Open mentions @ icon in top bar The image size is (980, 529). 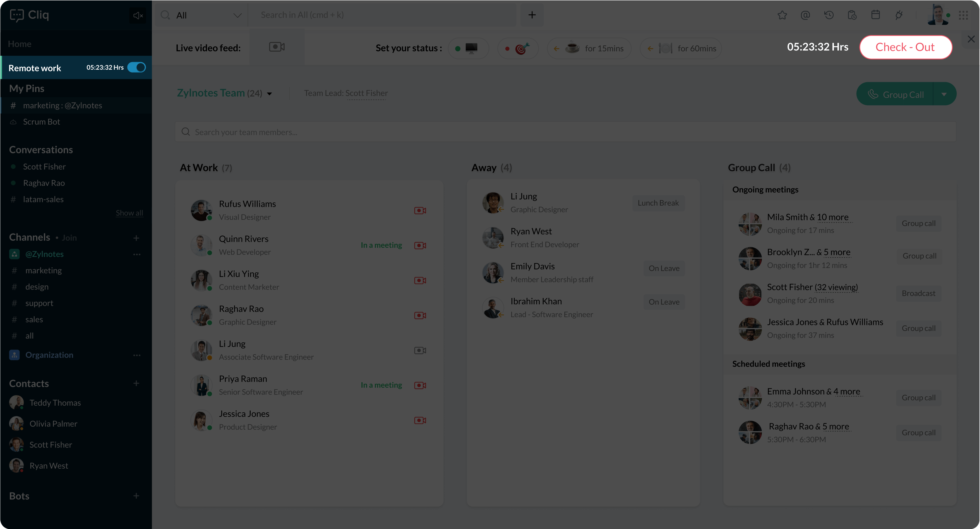(x=805, y=15)
